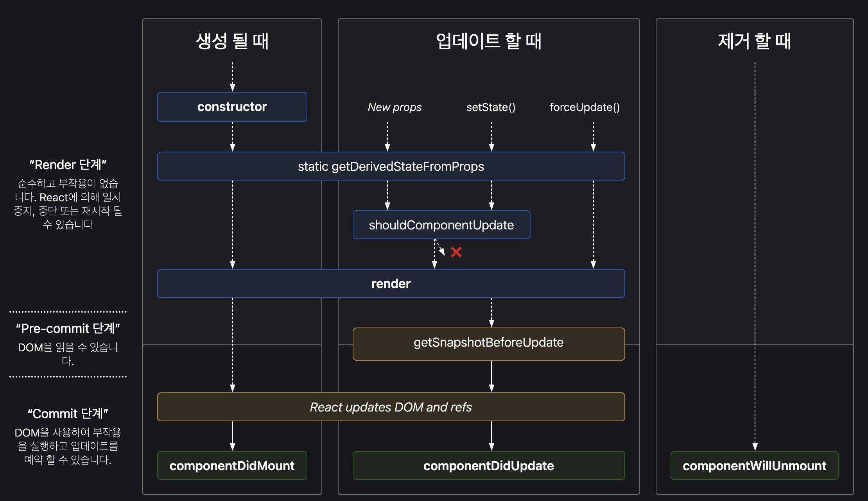
Task: Open the componentDidUpdate method box
Action: click(x=489, y=465)
